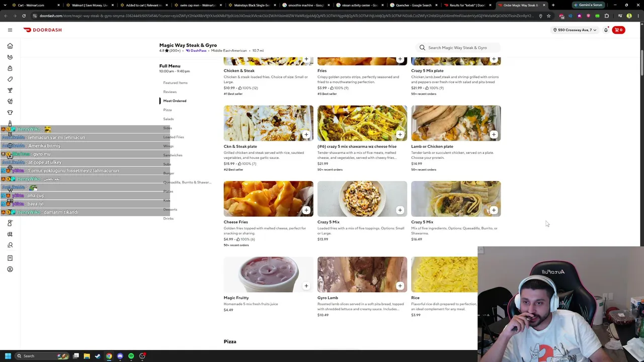This screenshot has height=362, width=644.
Task: Add Fries to cart with plus button
Action: click(x=400, y=59)
